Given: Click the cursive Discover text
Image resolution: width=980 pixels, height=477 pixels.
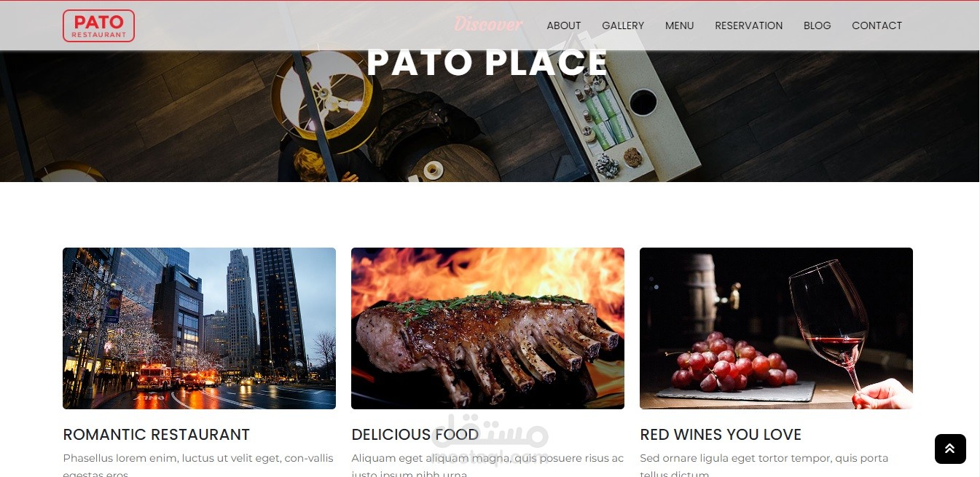Looking at the screenshot, I should [487, 24].
